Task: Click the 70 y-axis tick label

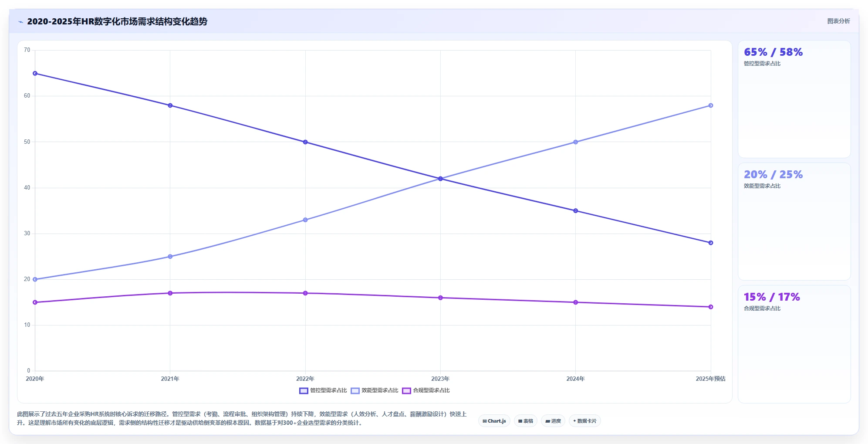Action: 27,50
